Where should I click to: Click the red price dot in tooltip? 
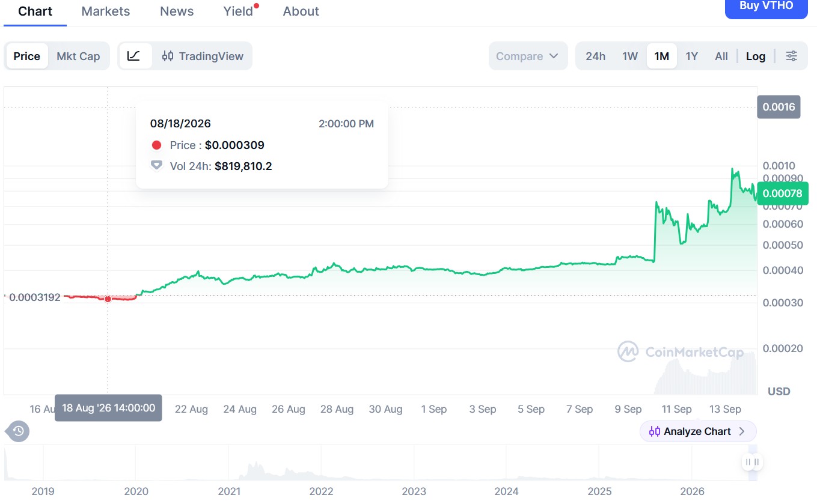pyautogui.click(x=157, y=145)
